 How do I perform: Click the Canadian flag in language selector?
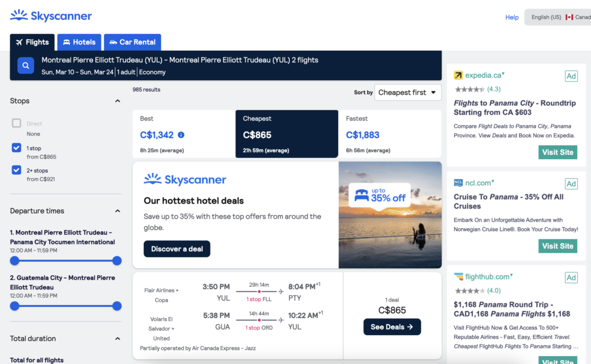[x=571, y=17]
